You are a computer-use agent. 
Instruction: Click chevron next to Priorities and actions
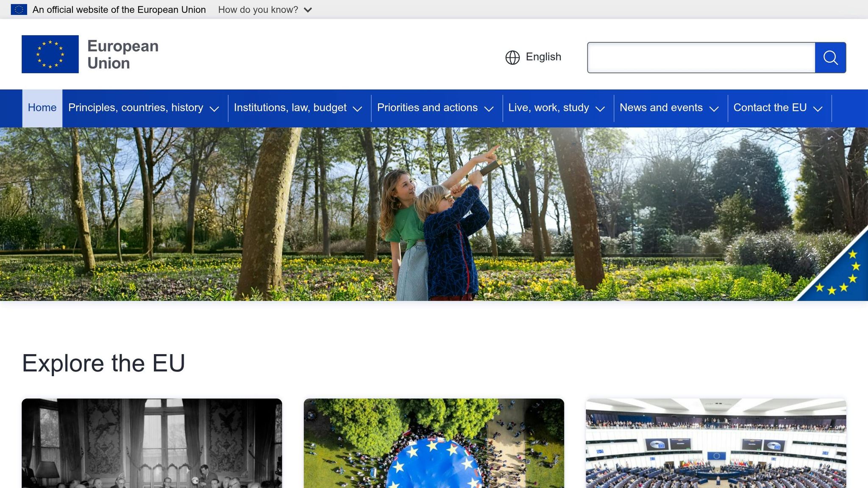click(x=489, y=109)
